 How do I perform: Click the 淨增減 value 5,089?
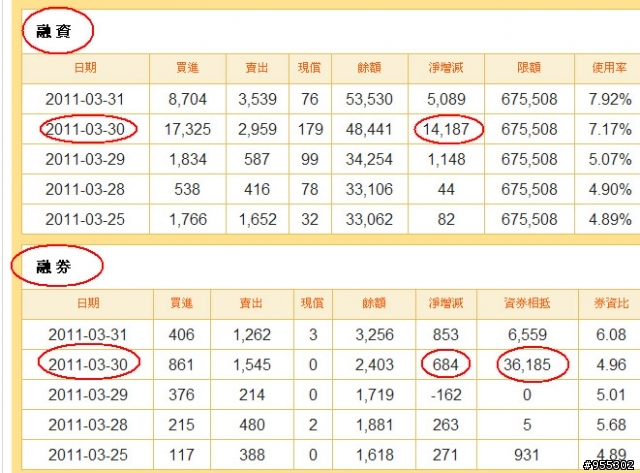[446, 99]
